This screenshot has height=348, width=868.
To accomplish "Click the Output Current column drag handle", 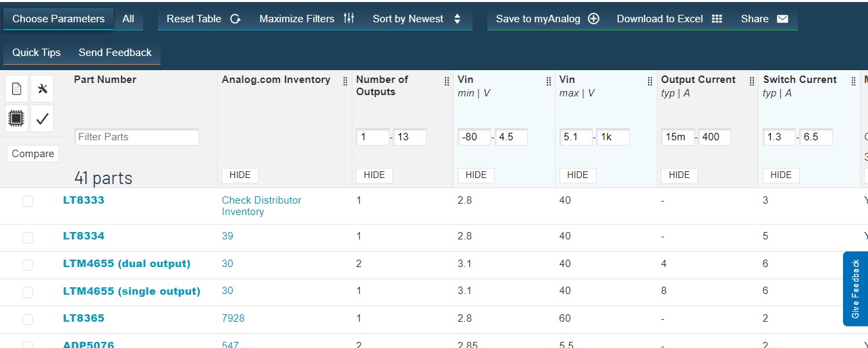I will [751, 81].
